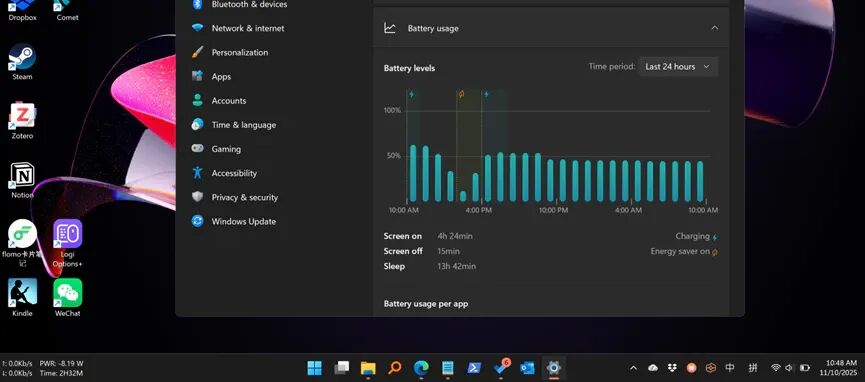This screenshot has width=865, height=382.
Task: Show hidden tray icons chevron
Action: click(633, 368)
